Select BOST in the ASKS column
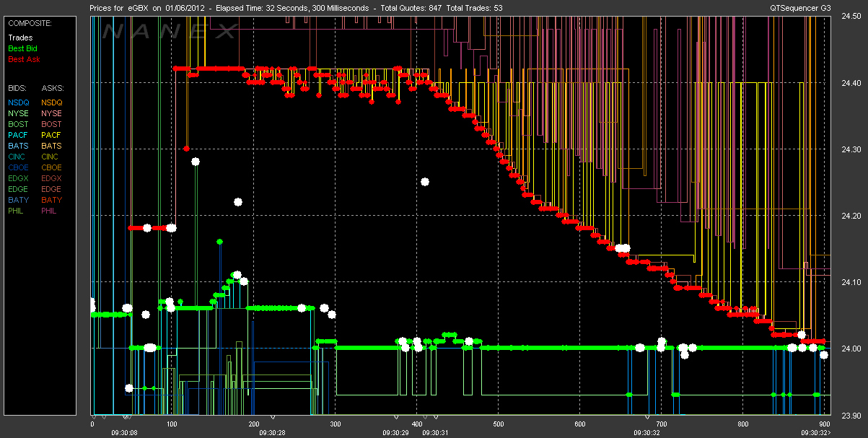This screenshot has height=438, width=868. point(52,124)
